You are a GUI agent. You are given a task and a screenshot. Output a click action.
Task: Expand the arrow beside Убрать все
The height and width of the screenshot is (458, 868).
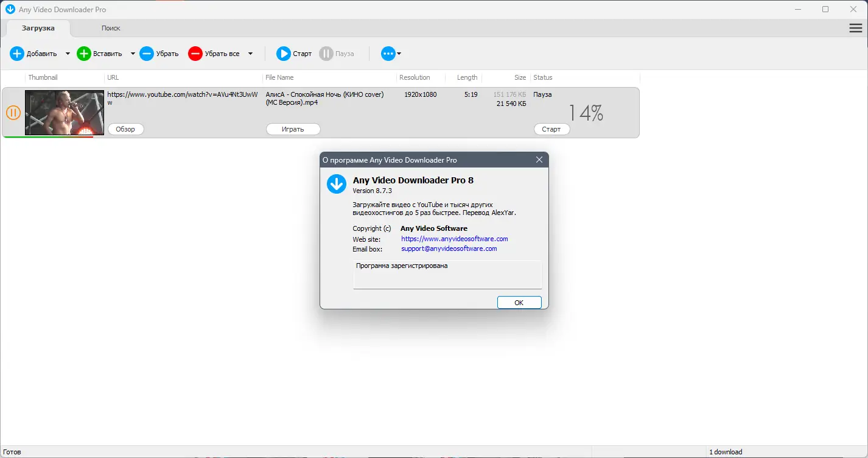point(250,54)
